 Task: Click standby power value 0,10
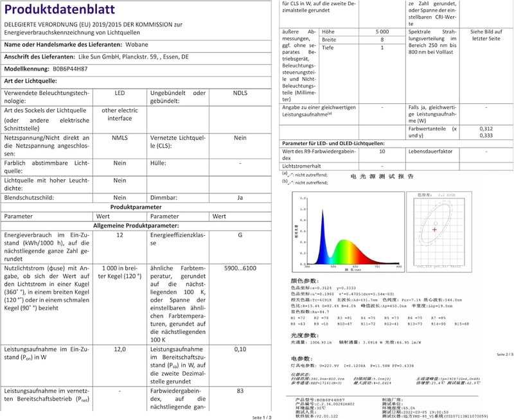click(240, 349)
